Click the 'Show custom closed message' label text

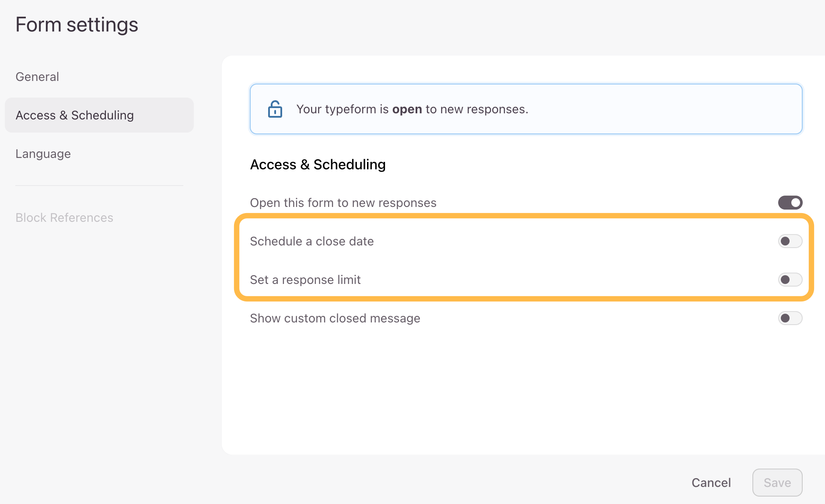335,318
